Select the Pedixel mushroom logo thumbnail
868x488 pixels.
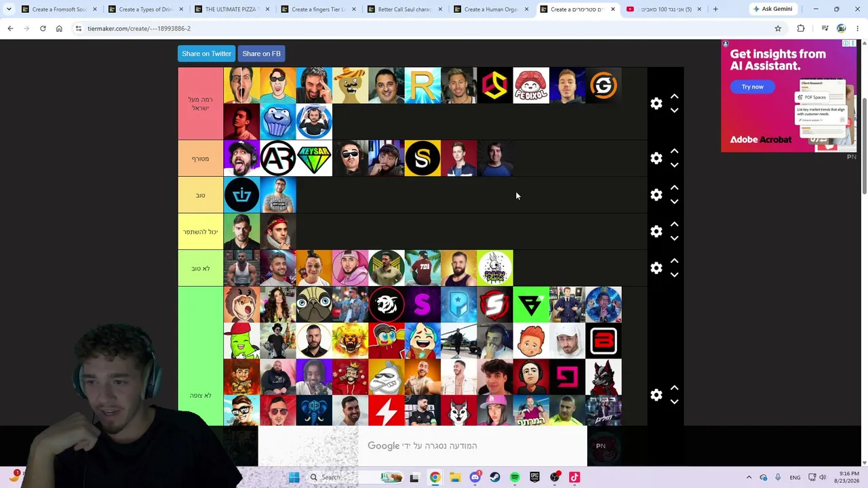(x=531, y=85)
